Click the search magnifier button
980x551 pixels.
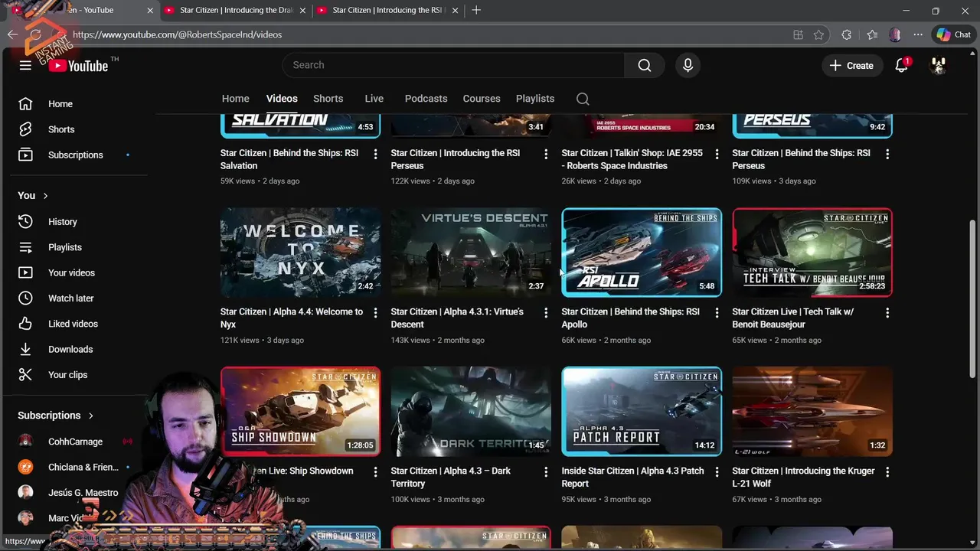[645, 65]
